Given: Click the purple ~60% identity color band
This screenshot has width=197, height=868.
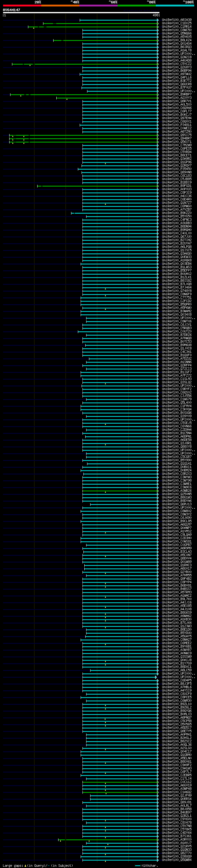Looking at the screenshot, I should [x=98, y=6].
